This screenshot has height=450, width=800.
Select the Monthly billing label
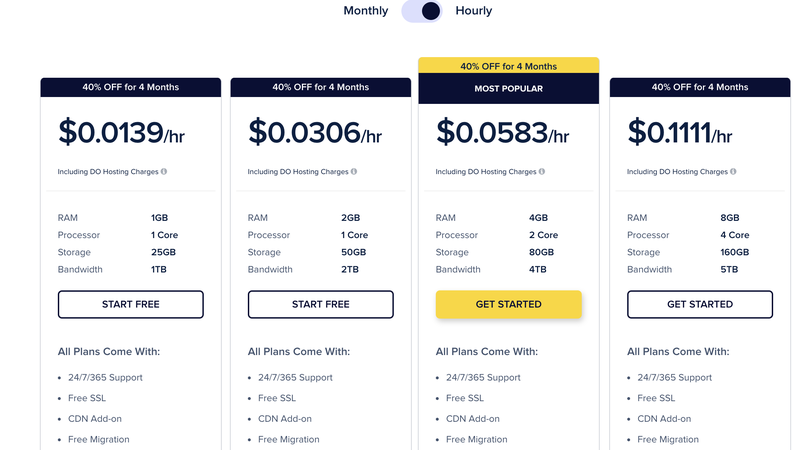click(x=365, y=11)
